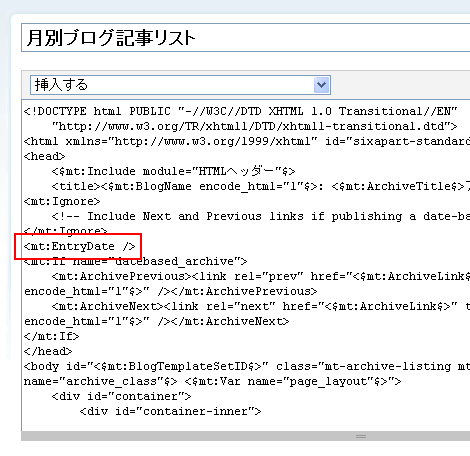Click the '<!DOCTYPE html PUBLIC' line
470x456 pixels.
point(240,111)
